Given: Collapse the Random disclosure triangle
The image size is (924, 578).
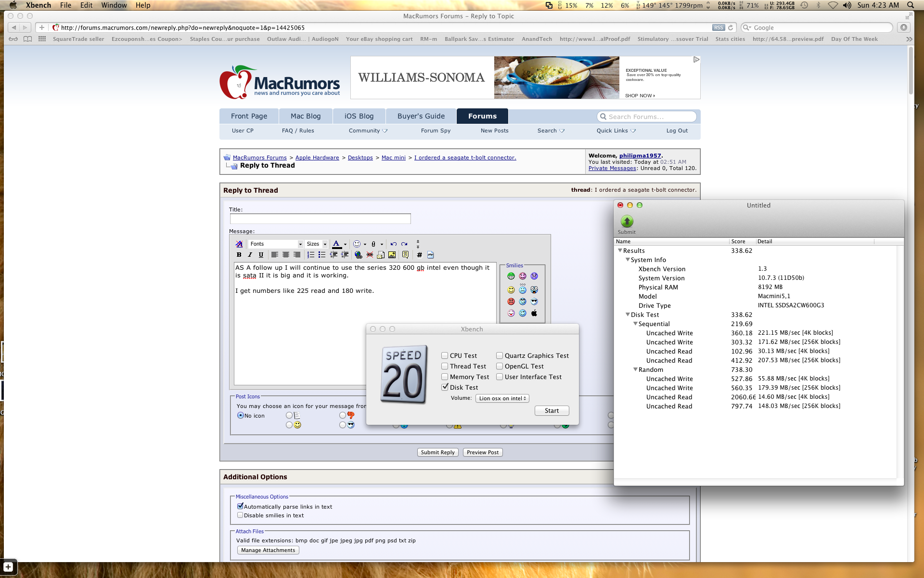Looking at the screenshot, I should (635, 369).
